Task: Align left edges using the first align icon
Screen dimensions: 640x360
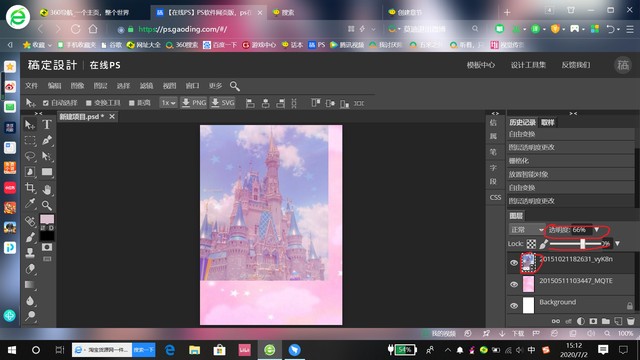Action: coord(250,103)
